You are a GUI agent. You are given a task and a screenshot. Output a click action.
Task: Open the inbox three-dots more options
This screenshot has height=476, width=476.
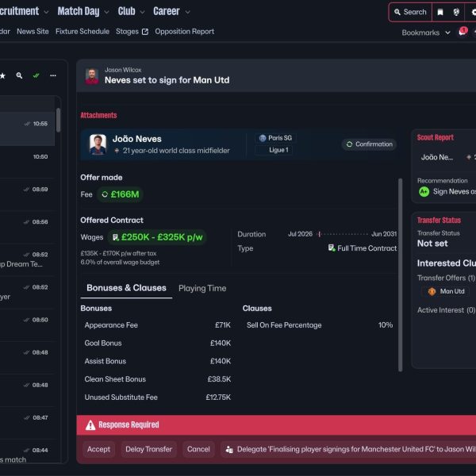click(x=53, y=75)
